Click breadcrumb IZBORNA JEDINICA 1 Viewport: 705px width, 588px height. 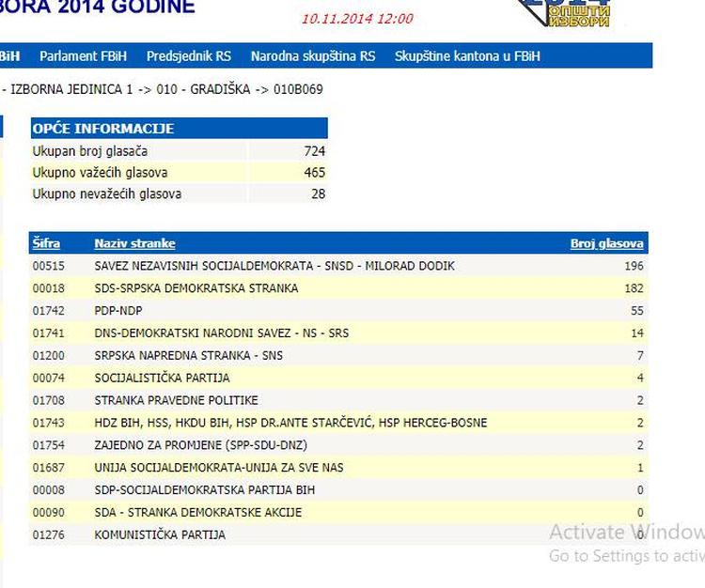[72, 89]
